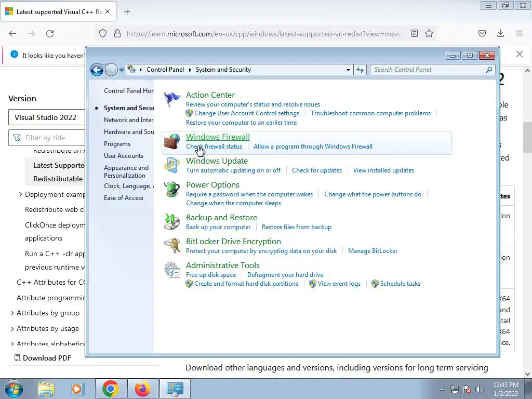This screenshot has height=399, width=532.
Task: Switch to Firefox taskbar button
Action: (142, 389)
